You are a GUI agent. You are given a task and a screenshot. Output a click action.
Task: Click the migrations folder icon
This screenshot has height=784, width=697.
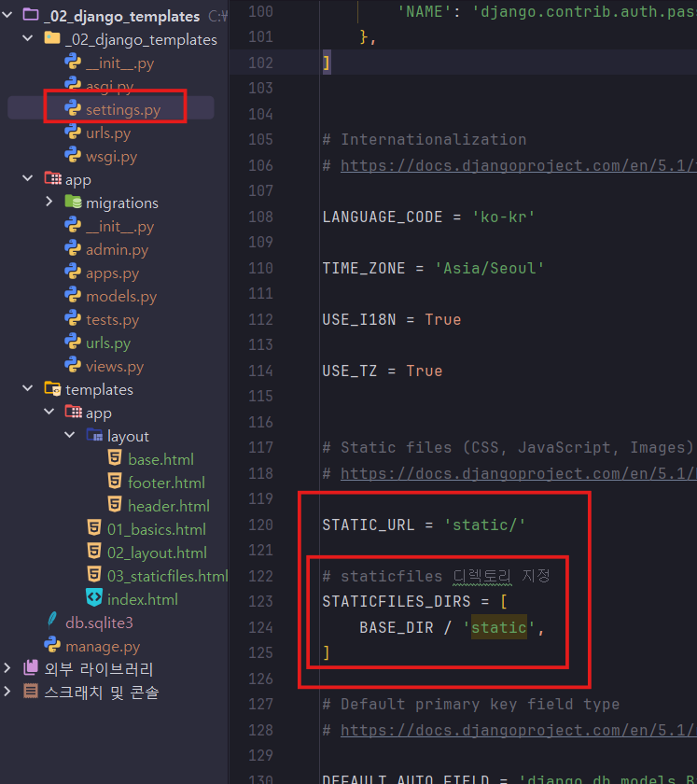pyautogui.click(x=73, y=202)
